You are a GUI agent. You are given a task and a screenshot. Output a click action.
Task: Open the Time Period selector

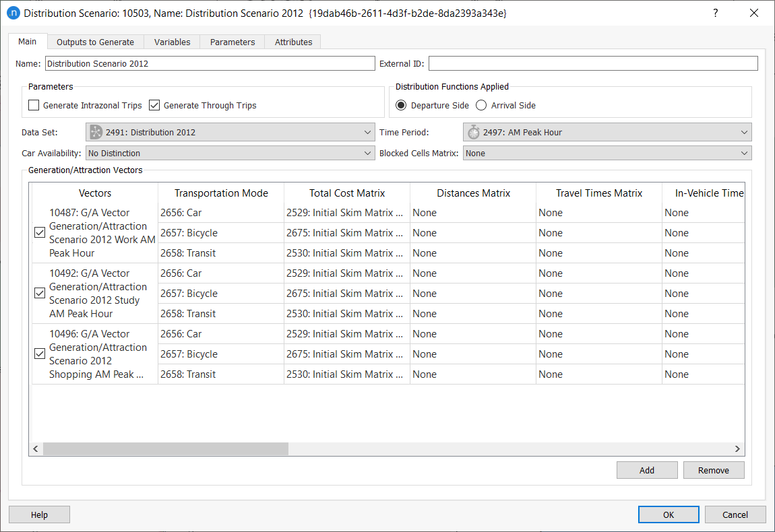click(744, 132)
